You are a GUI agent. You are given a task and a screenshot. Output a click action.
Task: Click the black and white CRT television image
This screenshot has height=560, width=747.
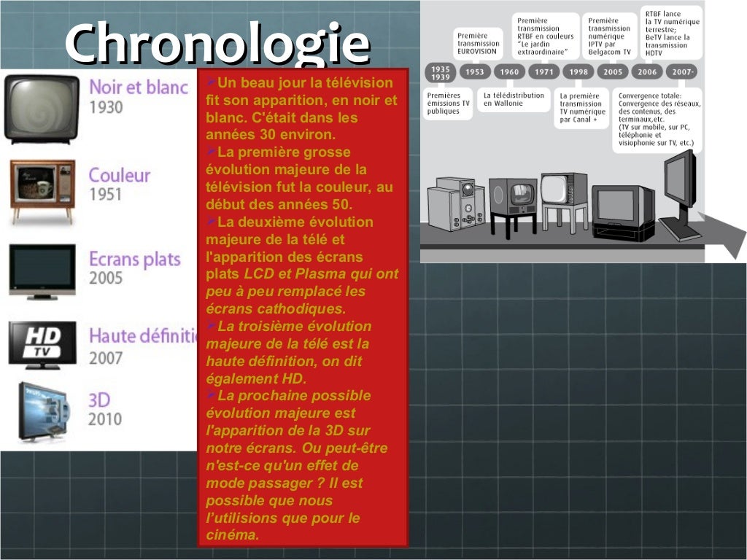tap(42, 109)
